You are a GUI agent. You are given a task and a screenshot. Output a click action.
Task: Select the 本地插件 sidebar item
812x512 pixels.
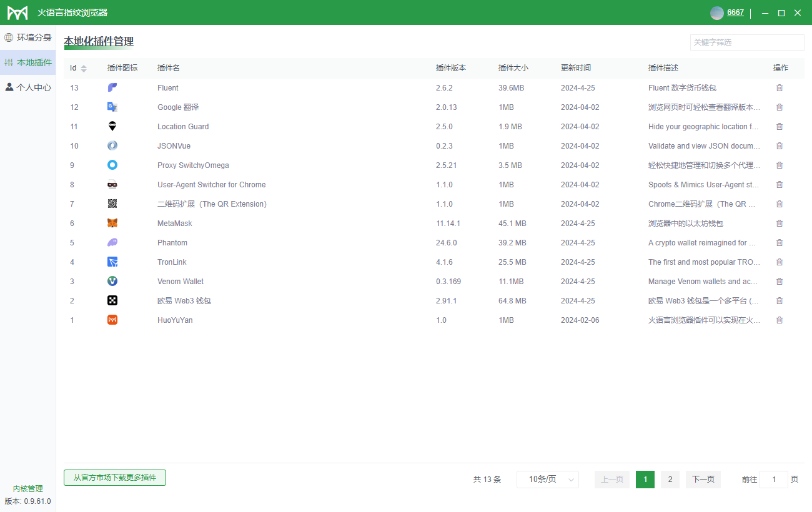(x=28, y=62)
